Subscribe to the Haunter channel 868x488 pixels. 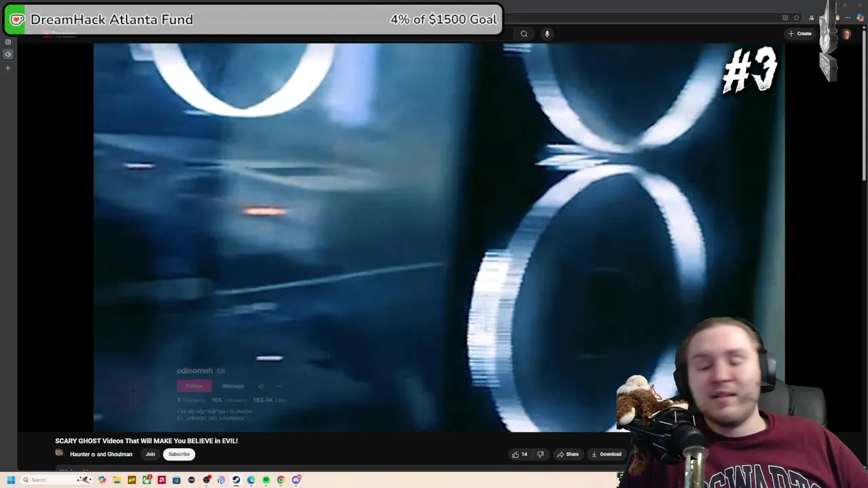pos(179,454)
